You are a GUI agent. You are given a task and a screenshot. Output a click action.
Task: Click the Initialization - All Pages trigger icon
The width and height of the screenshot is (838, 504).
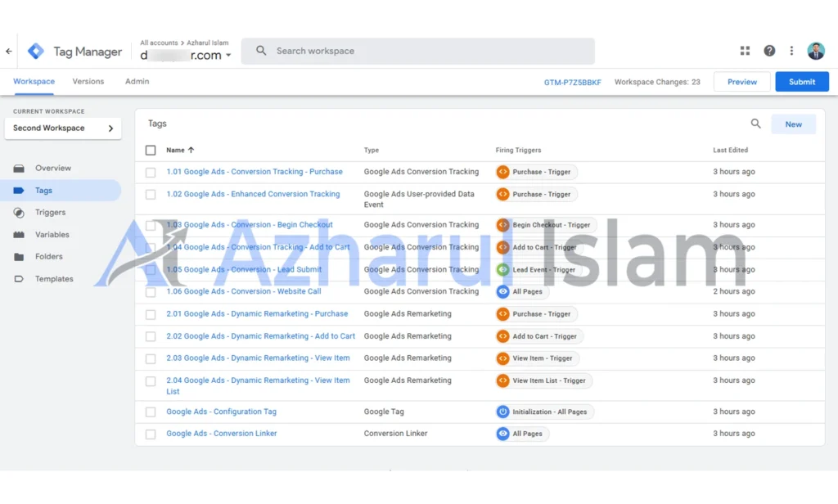click(502, 412)
